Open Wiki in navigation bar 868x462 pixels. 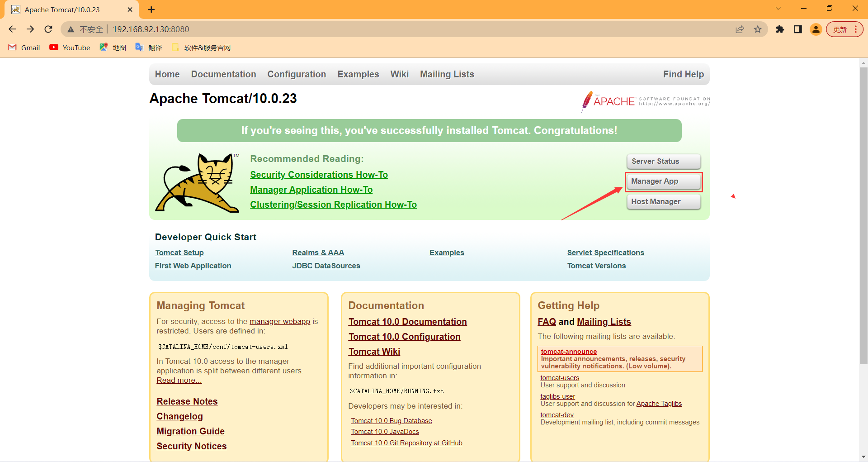point(400,74)
